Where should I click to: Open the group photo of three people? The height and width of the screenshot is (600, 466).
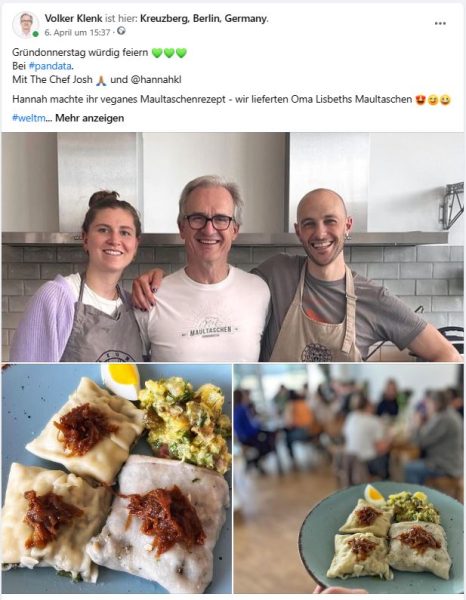(232, 247)
